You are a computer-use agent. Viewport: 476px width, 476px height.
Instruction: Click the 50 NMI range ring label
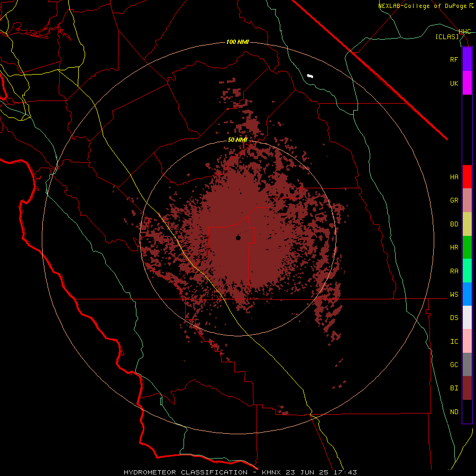(x=237, y=140)
